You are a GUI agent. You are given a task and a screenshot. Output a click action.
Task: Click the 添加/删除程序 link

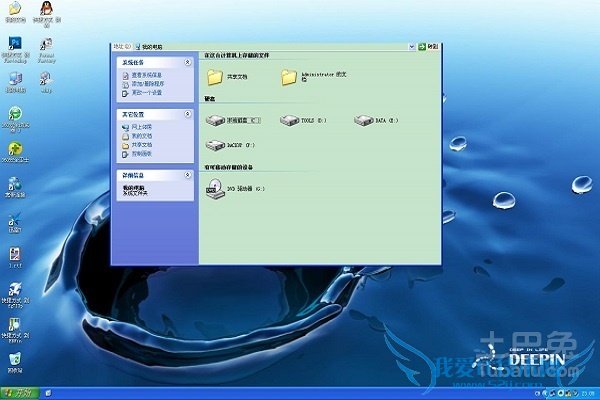143,84
